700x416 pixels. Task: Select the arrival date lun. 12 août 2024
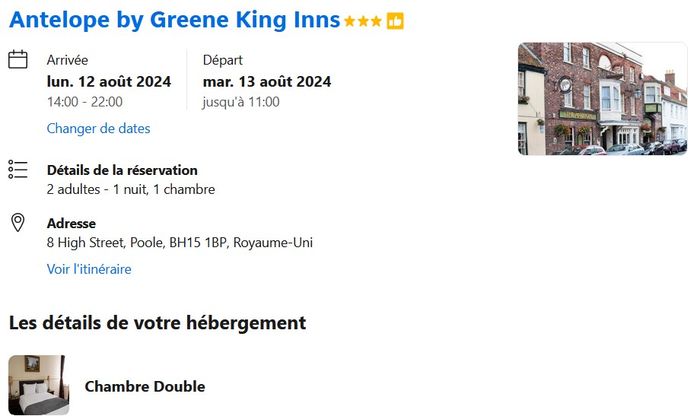click(109, 82)
